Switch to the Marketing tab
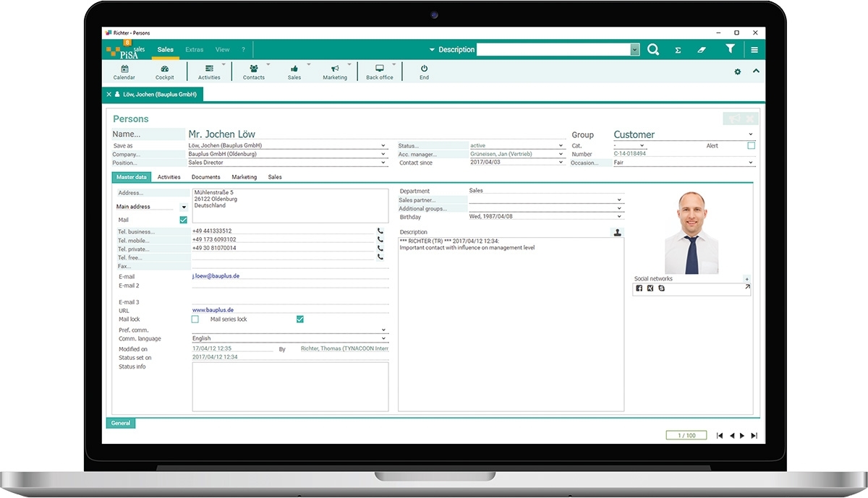Image resolution: width=868 pixels, height=498 pixels. 244,177
